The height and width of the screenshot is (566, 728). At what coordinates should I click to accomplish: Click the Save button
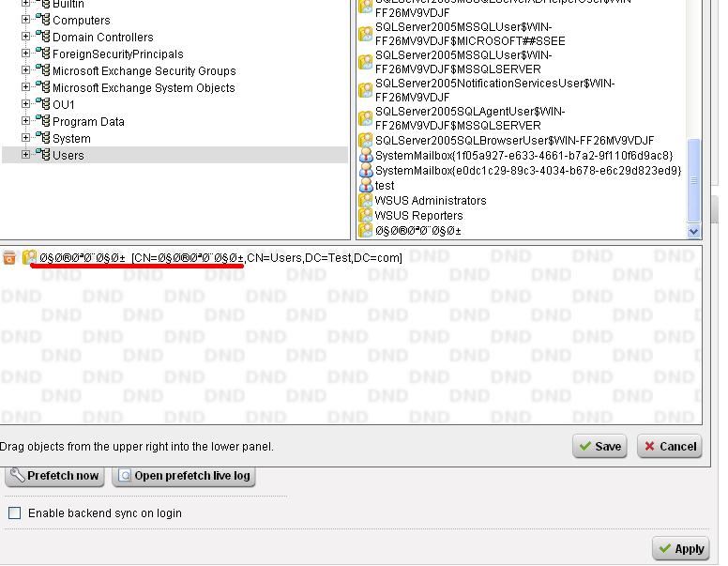599,446
